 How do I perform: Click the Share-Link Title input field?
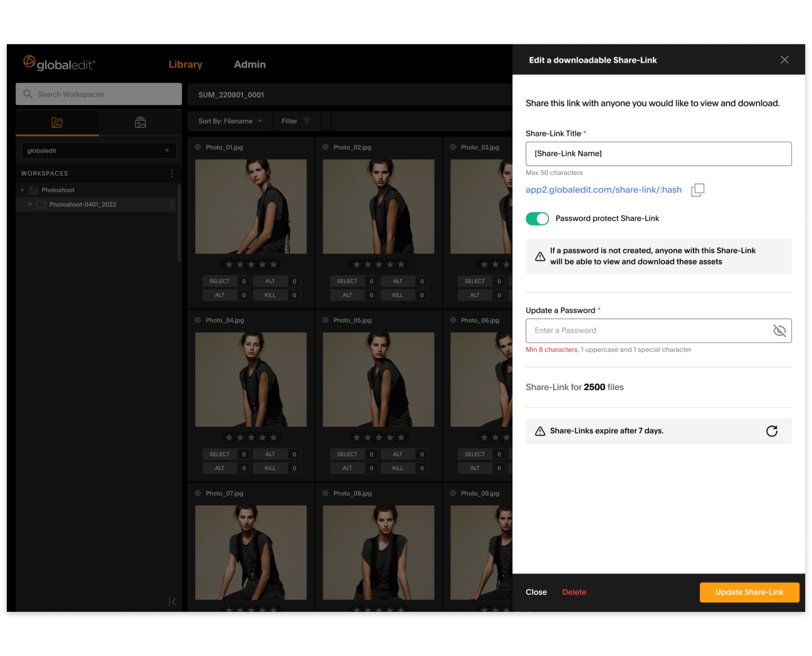[658, 154]
